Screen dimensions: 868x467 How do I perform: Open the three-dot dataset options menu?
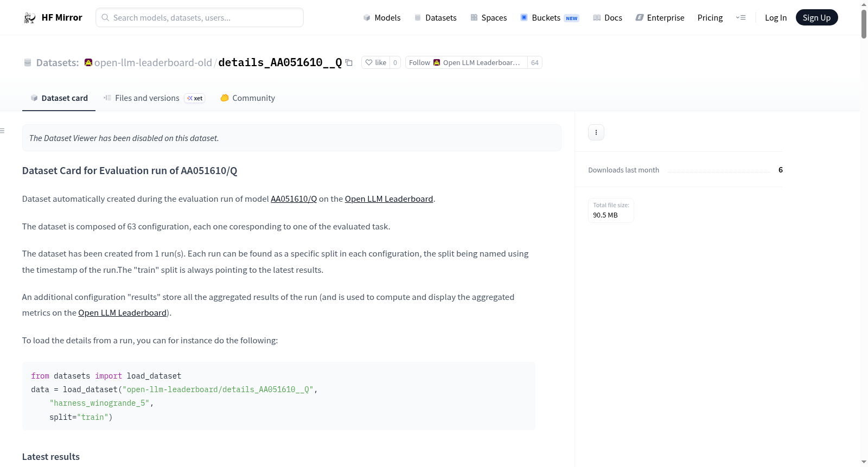[x=596, y=132]
